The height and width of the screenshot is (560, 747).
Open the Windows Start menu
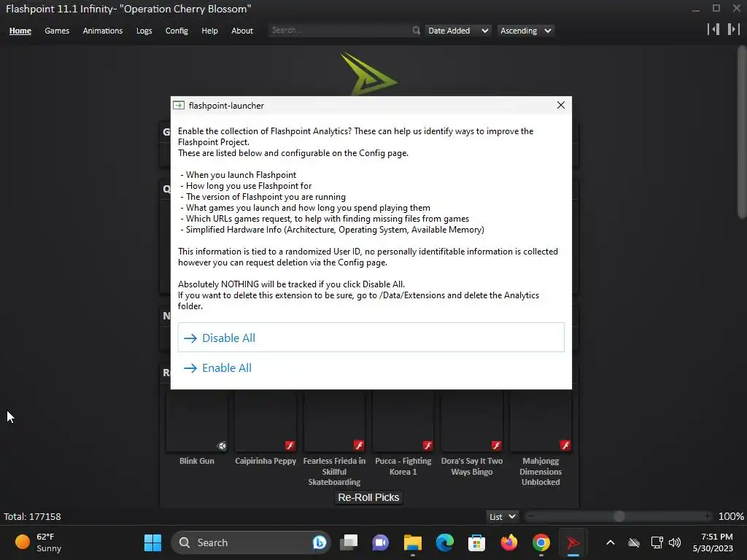[153, 542]
